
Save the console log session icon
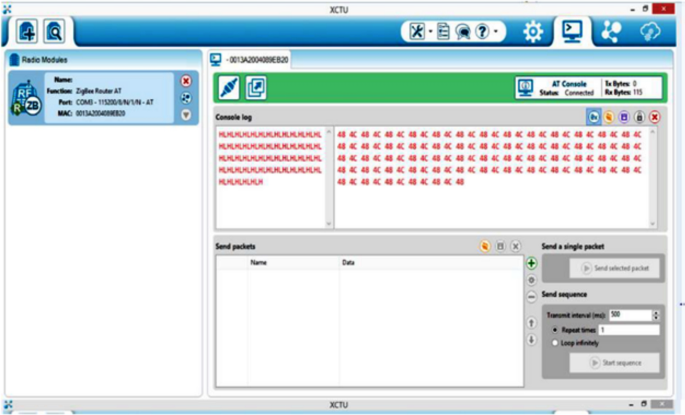point(624,117)
